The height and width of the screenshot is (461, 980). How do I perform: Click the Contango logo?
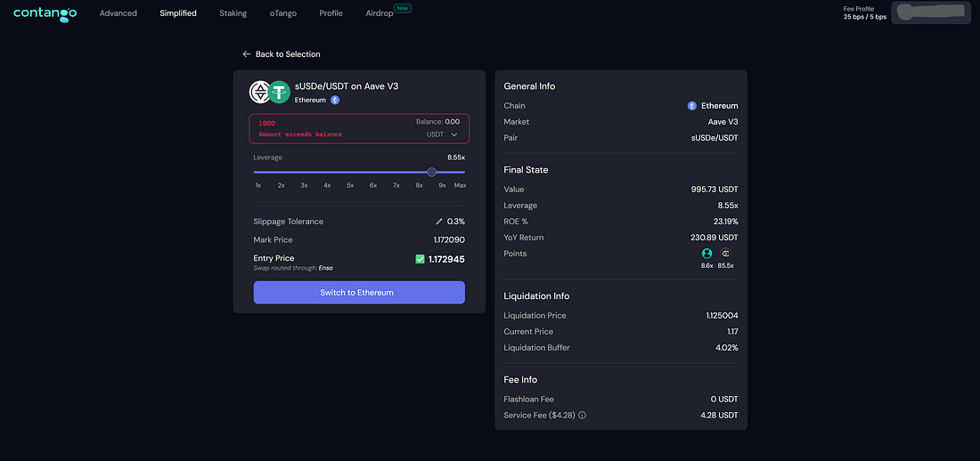pyautogui.click(x=45, y=13)
